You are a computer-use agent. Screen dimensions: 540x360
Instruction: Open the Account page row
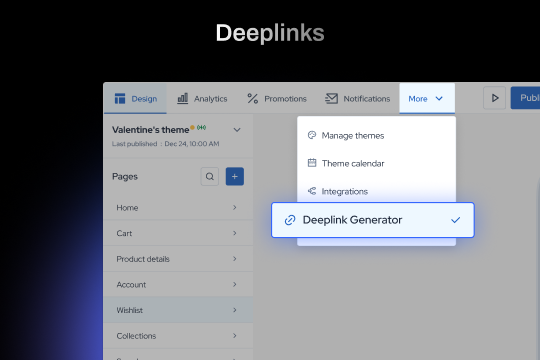click(178, 285)
